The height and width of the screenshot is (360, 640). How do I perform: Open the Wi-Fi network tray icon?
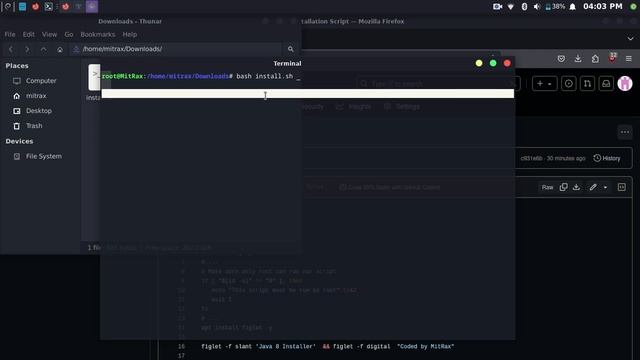511,7
